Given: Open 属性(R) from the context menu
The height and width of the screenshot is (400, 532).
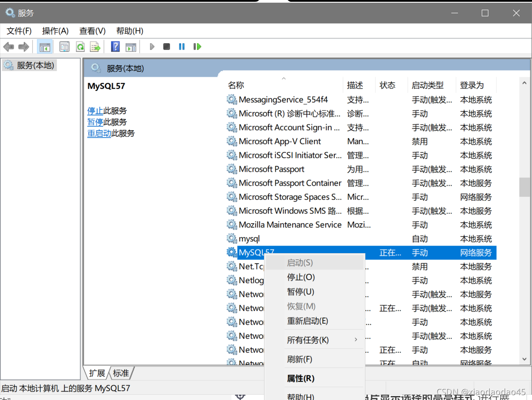Looking at the screenshot, I should (314, 378).
